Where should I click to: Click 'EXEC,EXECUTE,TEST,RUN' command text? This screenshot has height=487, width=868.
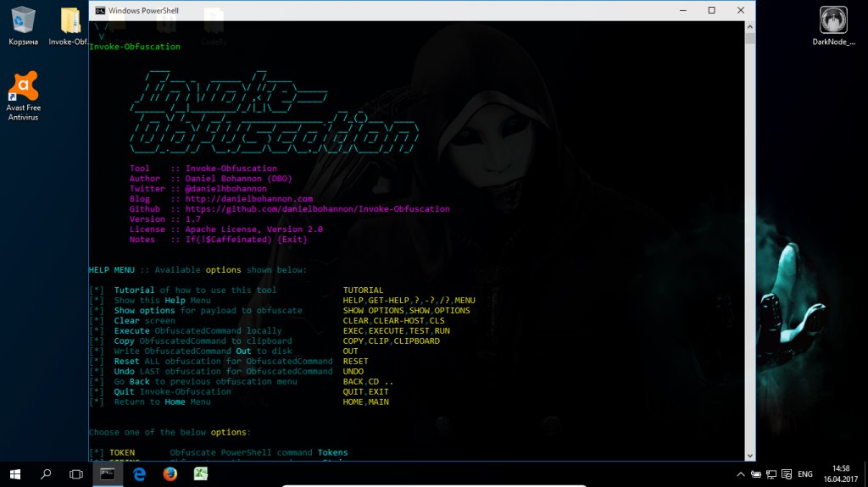[x=397, y=331]
